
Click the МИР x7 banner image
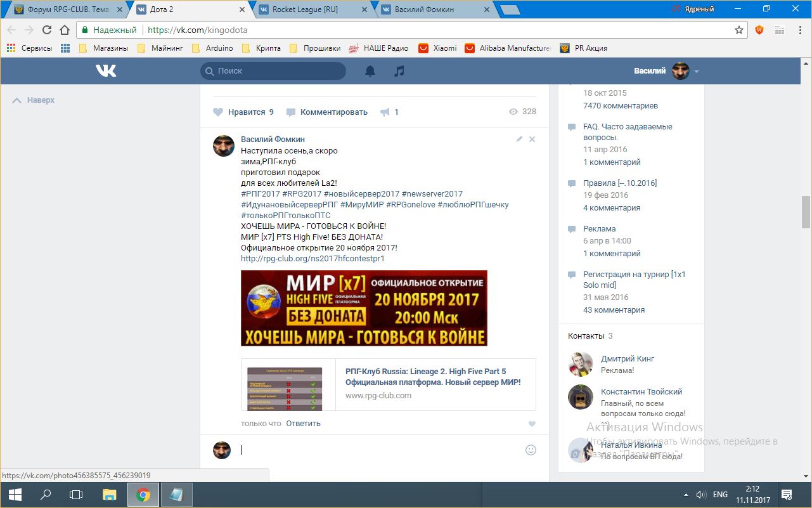click(364, 308)
